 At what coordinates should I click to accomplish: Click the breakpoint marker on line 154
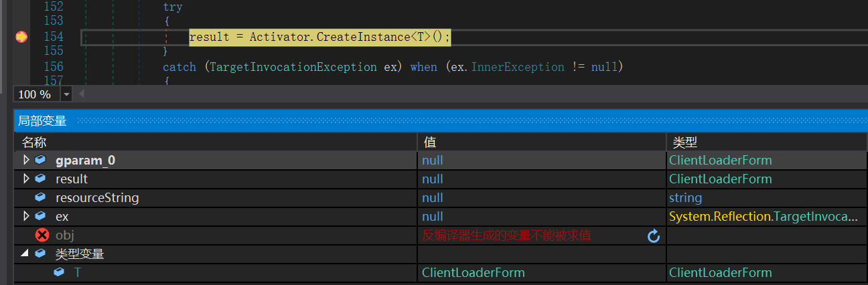coord(21,37)
